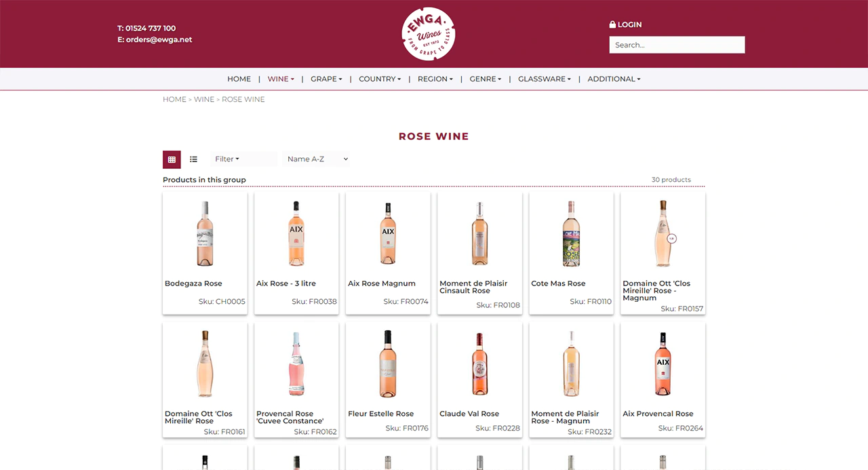
Task: Click HOME in the breadcrumb
Action: (x=174, y=99)
